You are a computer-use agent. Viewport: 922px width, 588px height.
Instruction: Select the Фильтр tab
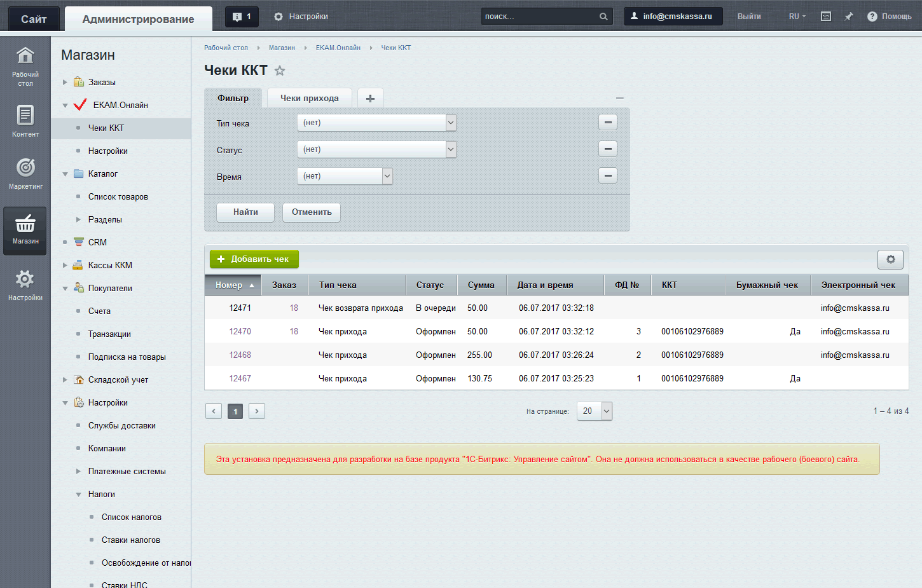point(233,98)
